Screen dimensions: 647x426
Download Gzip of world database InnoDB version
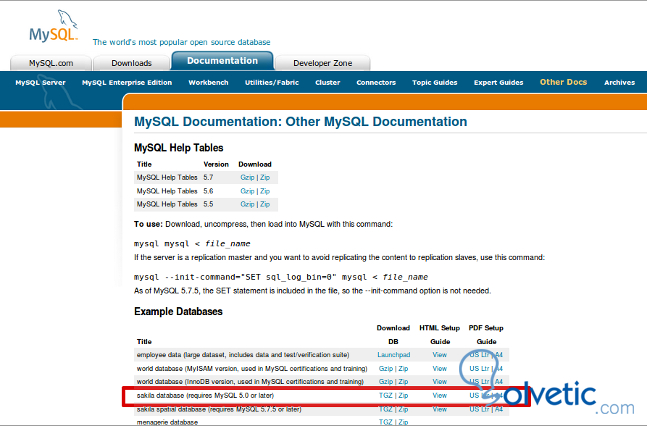(386, 382)
